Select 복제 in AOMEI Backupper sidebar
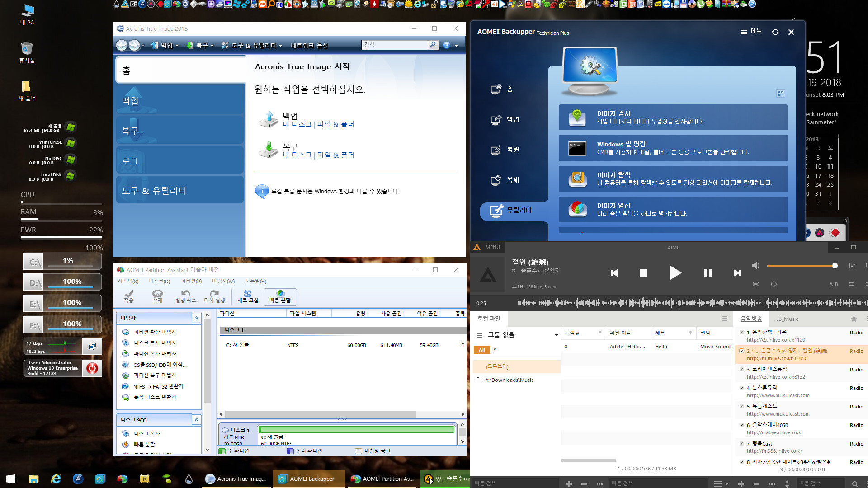868x488 pixels. 505,180
